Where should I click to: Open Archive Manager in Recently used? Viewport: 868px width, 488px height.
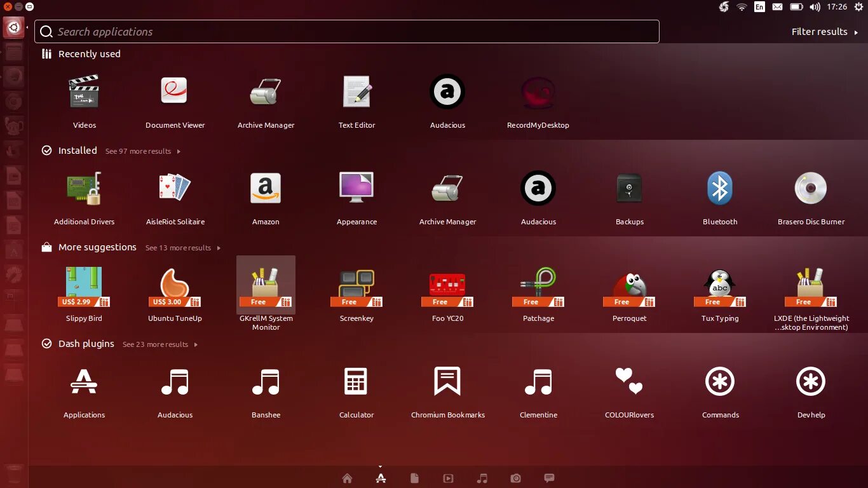pos(266,100)
